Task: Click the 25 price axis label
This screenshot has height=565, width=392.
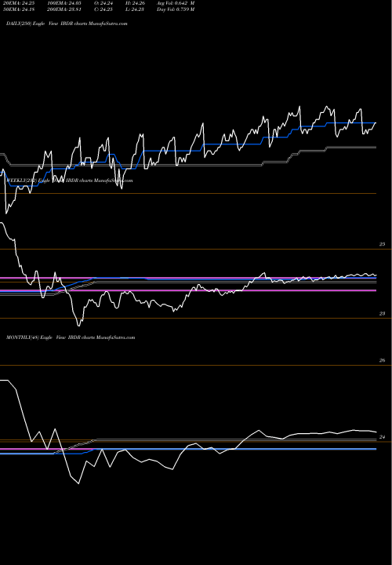Action: click(383, 244)
